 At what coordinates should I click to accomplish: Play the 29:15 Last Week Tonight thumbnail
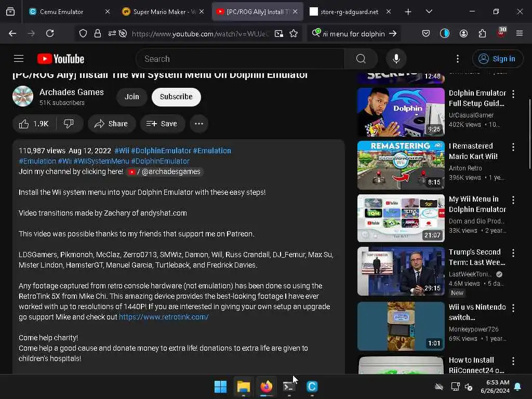tap(401, 271)
